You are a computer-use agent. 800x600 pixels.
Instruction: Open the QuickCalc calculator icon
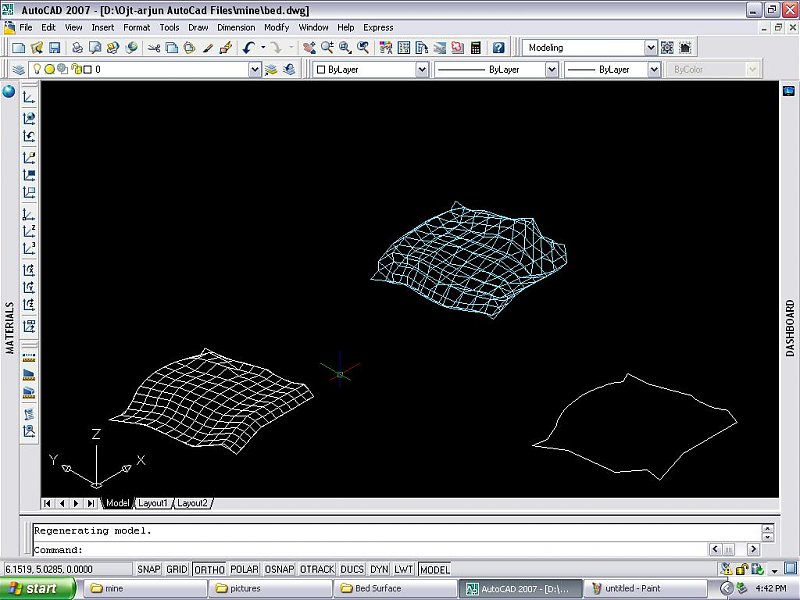475,47
